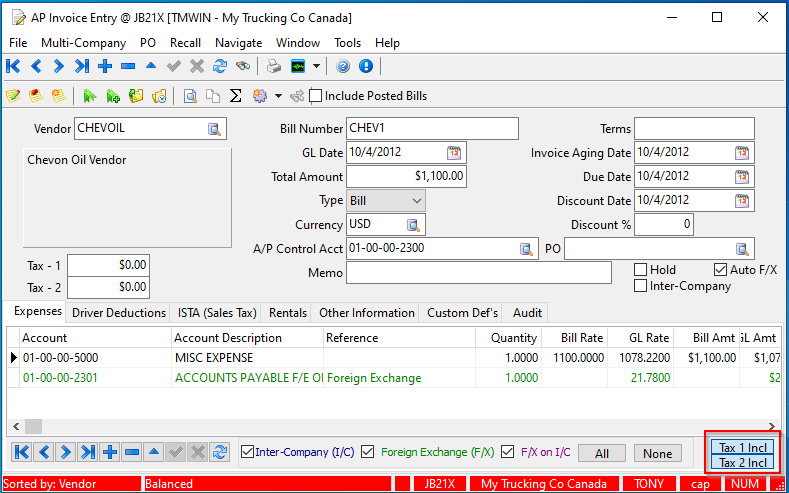Go to first record in top toolbar
Screen dimensions: 789x493
(x=13, y=67)
